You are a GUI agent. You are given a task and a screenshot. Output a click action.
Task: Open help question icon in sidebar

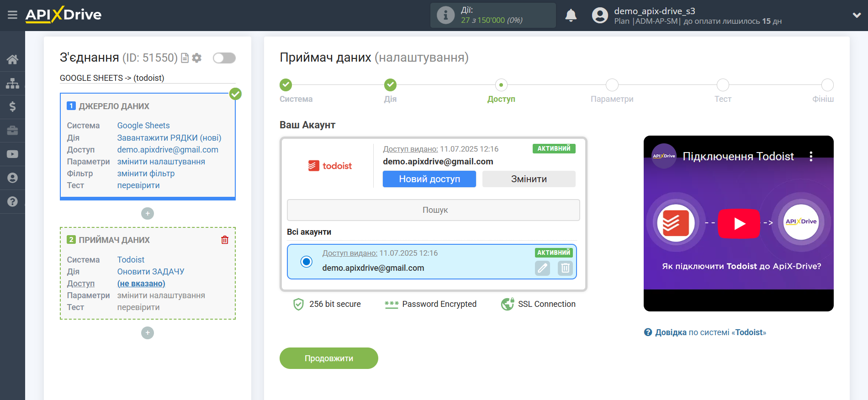coord(12,201)
